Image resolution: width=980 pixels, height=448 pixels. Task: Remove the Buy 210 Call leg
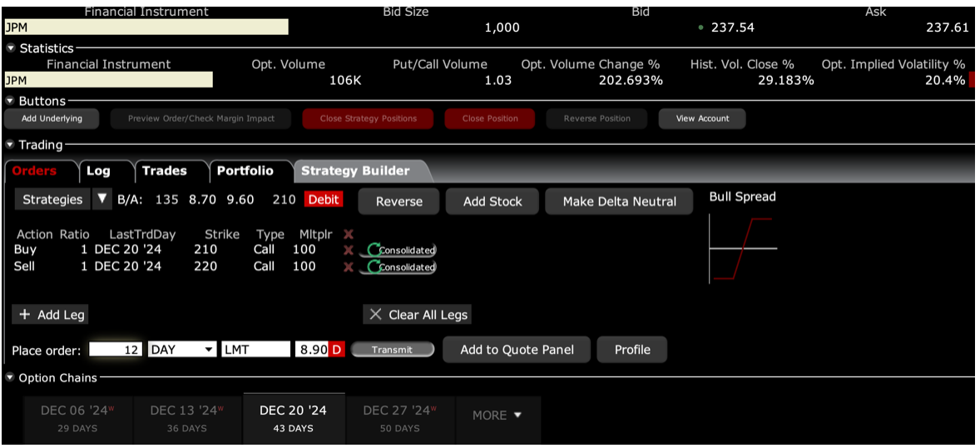pos(349,250)
